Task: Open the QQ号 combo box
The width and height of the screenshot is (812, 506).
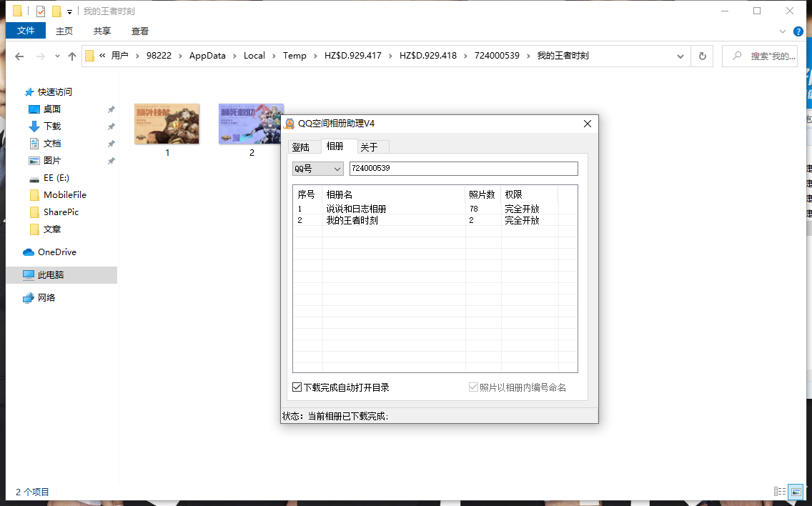Action: point(318,169)
